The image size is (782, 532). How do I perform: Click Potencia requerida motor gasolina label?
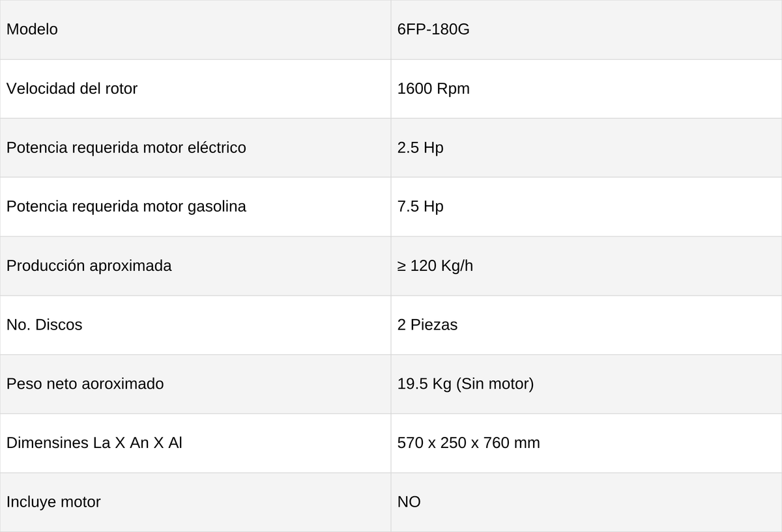click(x=126, y=207)
